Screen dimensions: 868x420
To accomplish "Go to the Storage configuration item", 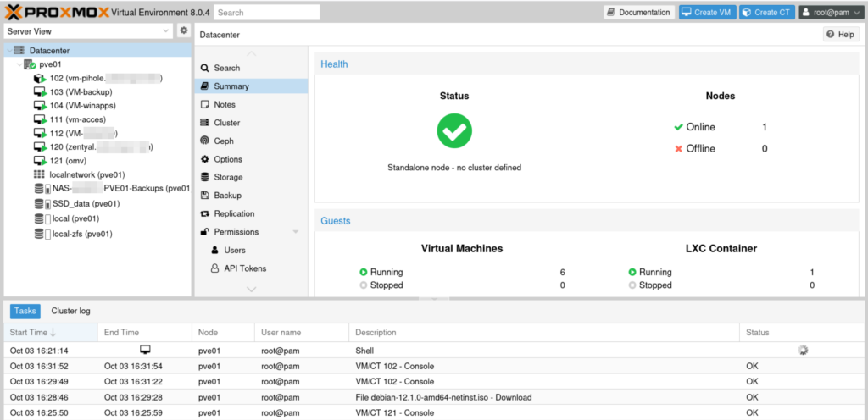I will [x=228, y=177].
